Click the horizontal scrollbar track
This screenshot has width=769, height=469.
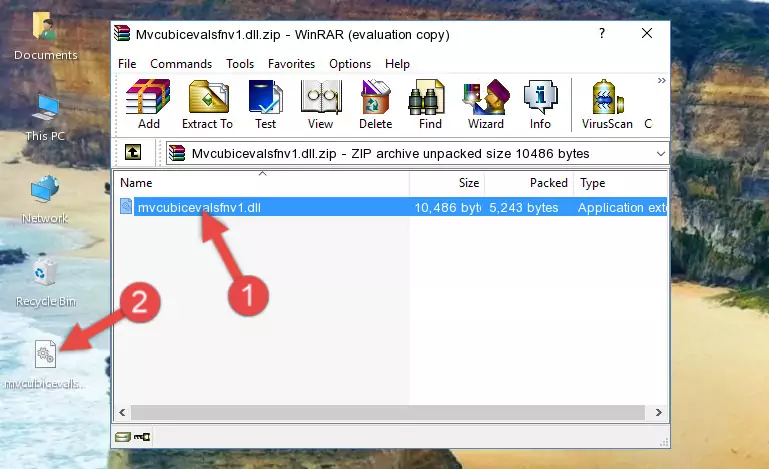pos(388,413)
